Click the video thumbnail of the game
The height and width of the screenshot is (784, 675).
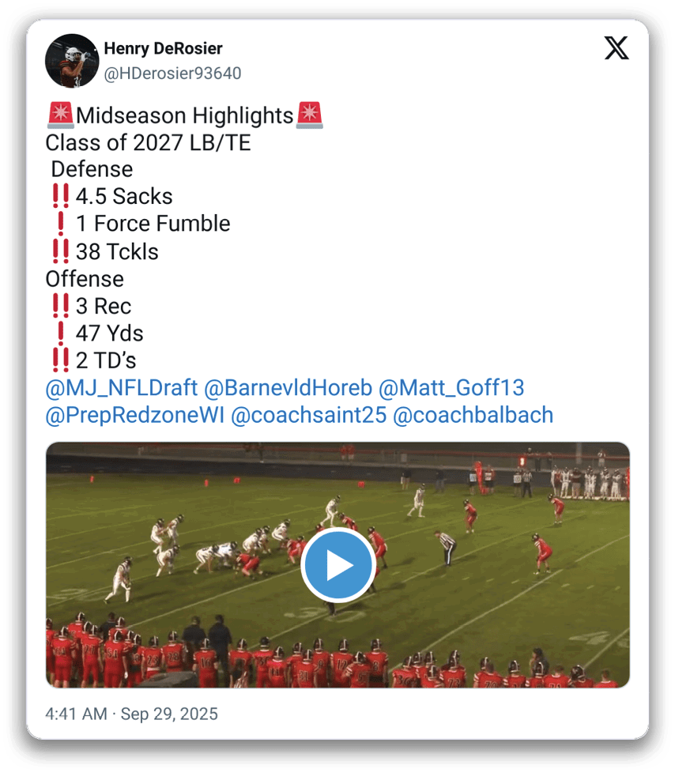[338, 565]
